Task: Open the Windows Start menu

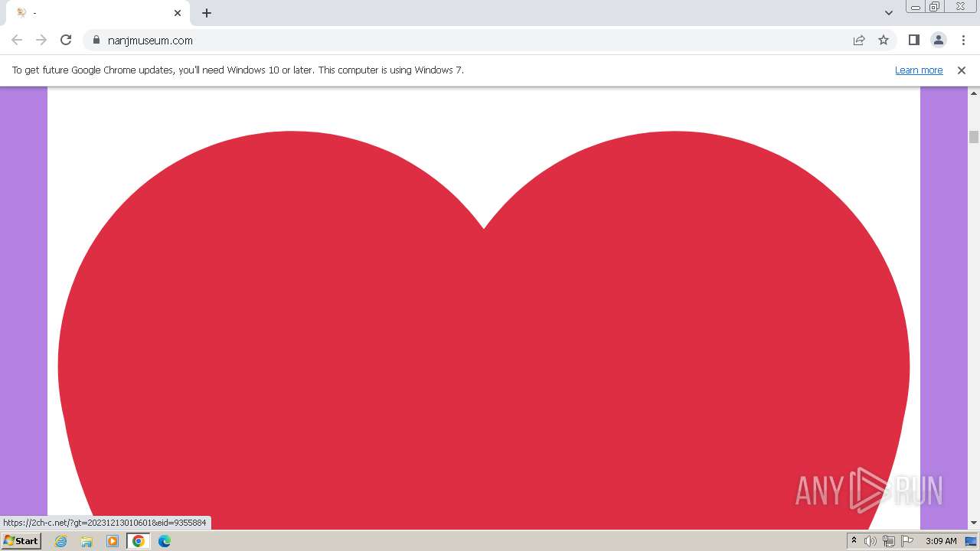Action: tap(21, 541)
